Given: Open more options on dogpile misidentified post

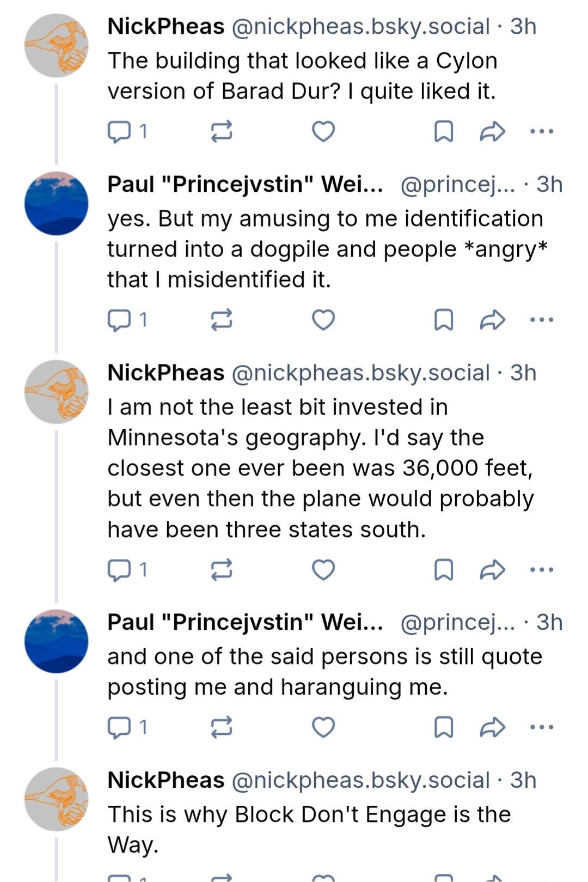Looking at the screenshot, I should [x=542, y=320].
